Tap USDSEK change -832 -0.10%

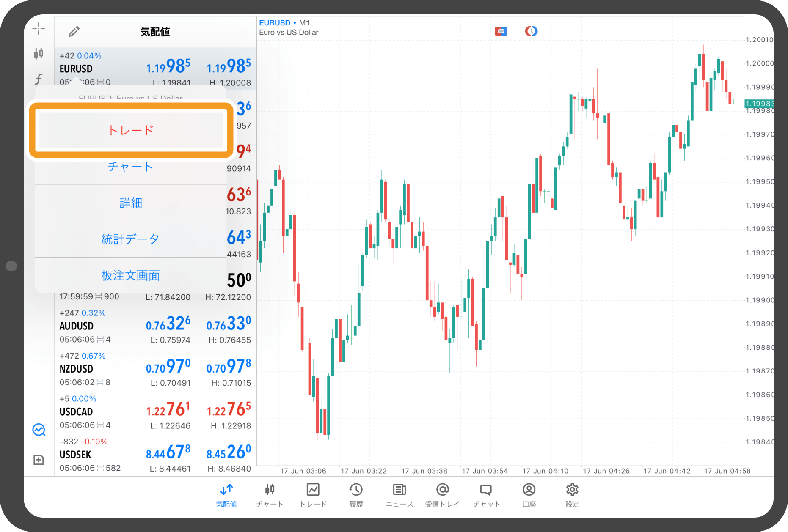(83, 442)
